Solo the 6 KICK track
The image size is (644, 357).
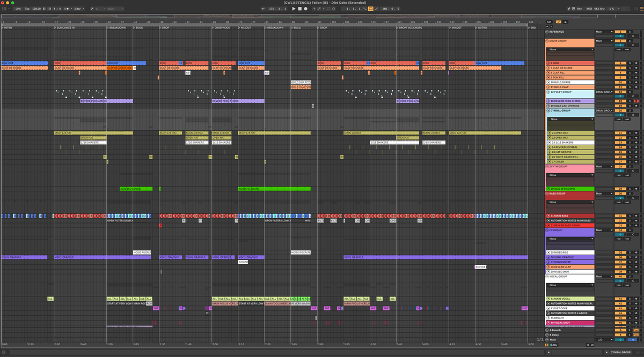[630, 63]
